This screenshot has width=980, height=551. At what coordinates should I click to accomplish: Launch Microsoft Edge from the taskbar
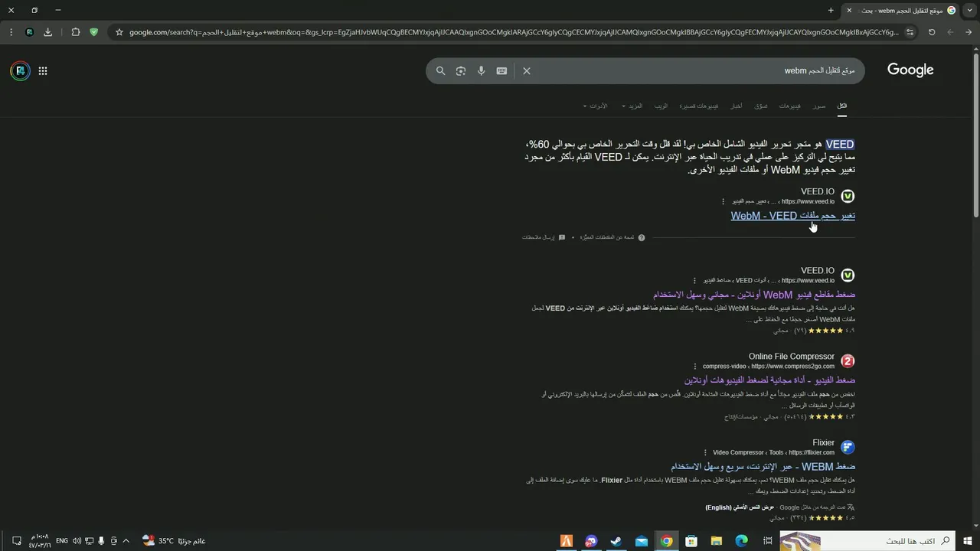[x=741, y=541]
